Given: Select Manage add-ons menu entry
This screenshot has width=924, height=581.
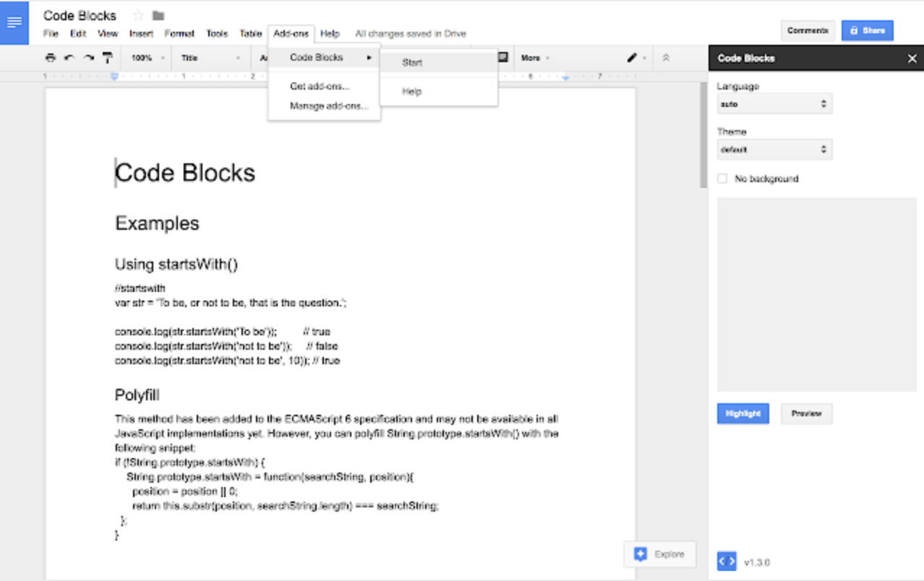Looking at the screenshot, I should pyautogui.click(x=324, y=106).
